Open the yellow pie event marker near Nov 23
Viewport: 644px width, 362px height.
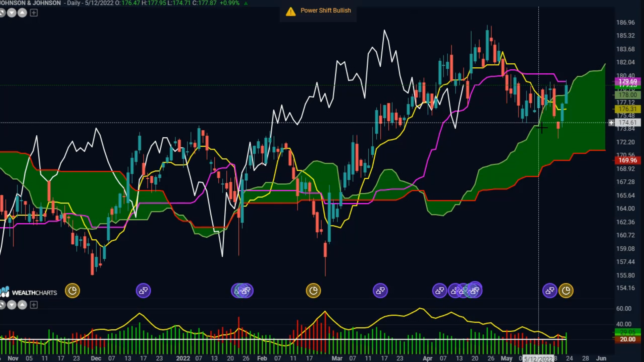(72, 291)
